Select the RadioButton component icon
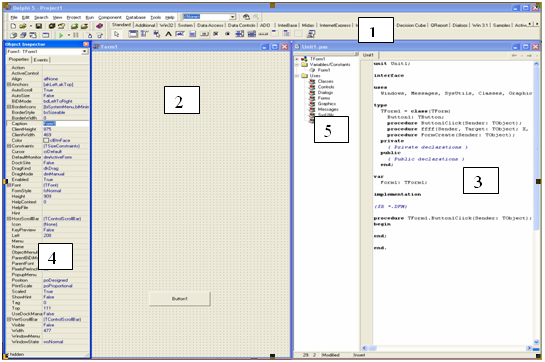 tap(227, 34)
